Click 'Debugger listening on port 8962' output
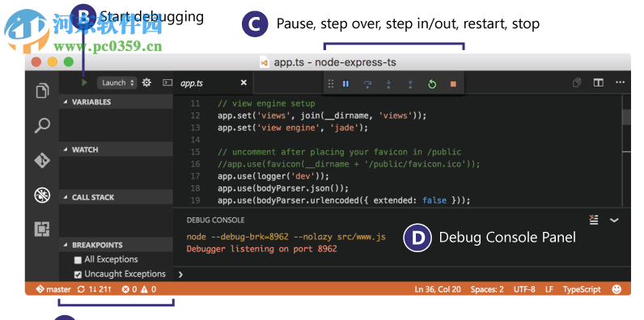Screen dimensions: 644x320 click(x=261, y=249)
